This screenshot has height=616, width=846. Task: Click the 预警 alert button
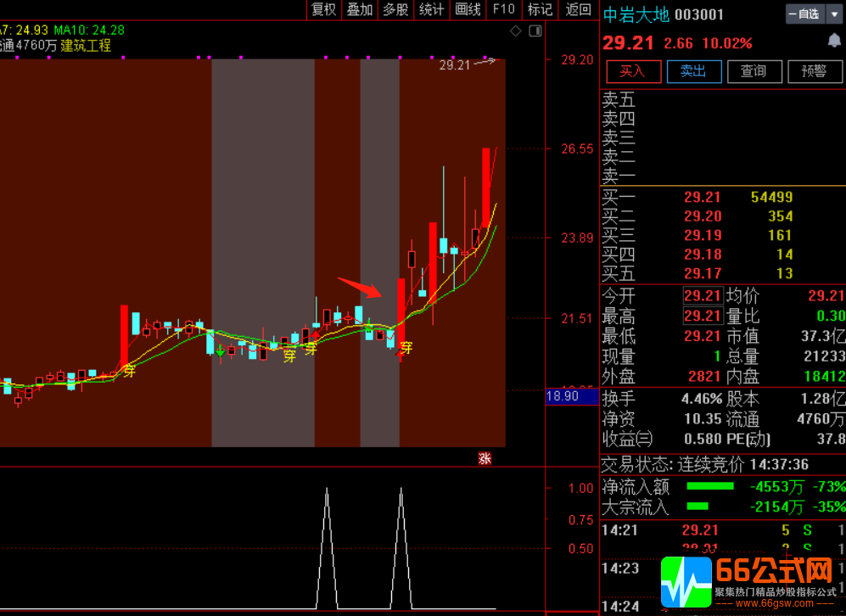[815, 71]
